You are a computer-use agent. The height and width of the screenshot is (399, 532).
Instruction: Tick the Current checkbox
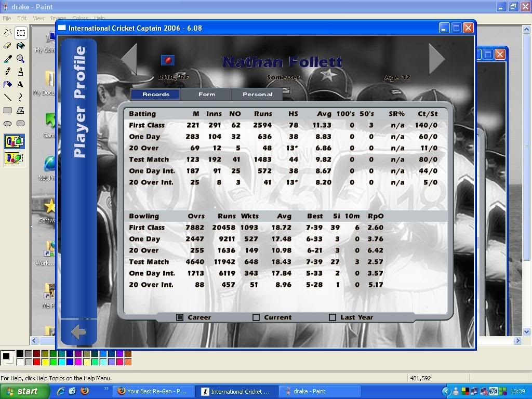[256, 317]
